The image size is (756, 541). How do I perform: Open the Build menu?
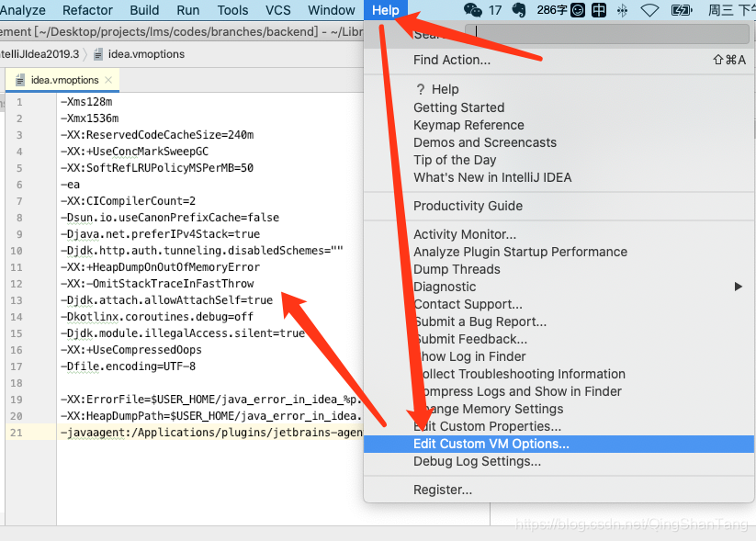coord(144,10)
